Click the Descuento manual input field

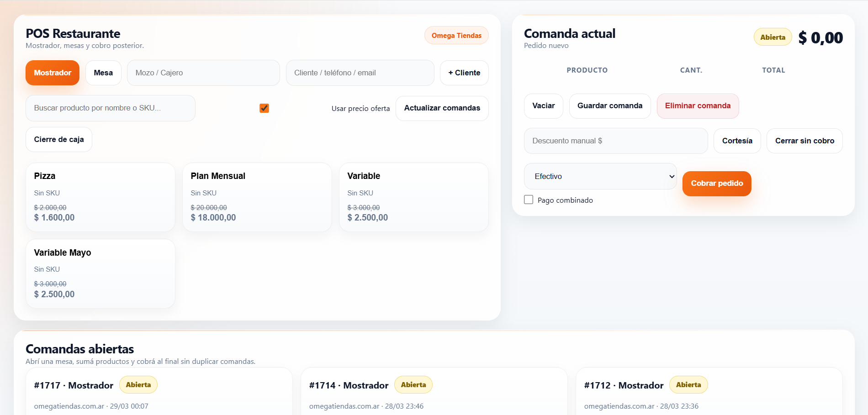pyautogui.click(x=615, y=141)
